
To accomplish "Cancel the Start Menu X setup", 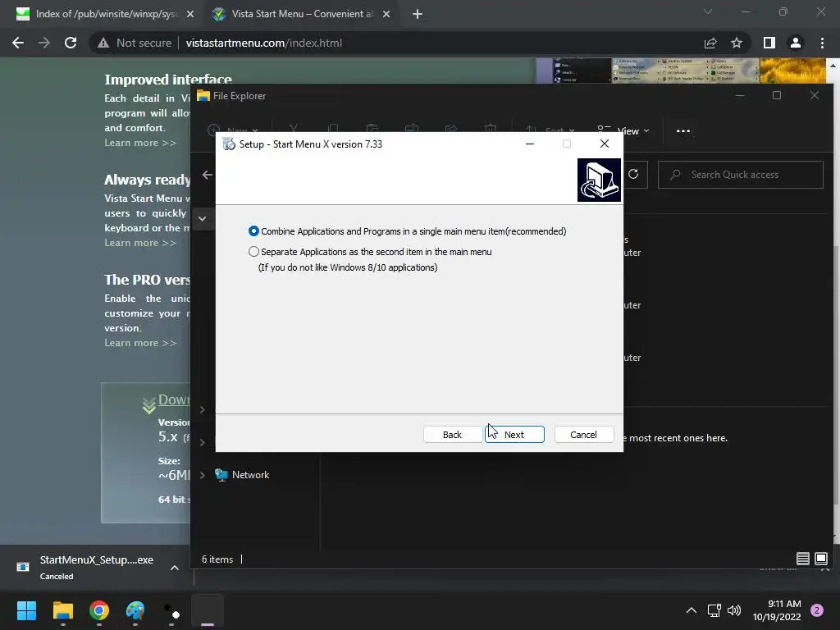I will tap(583, 435).
